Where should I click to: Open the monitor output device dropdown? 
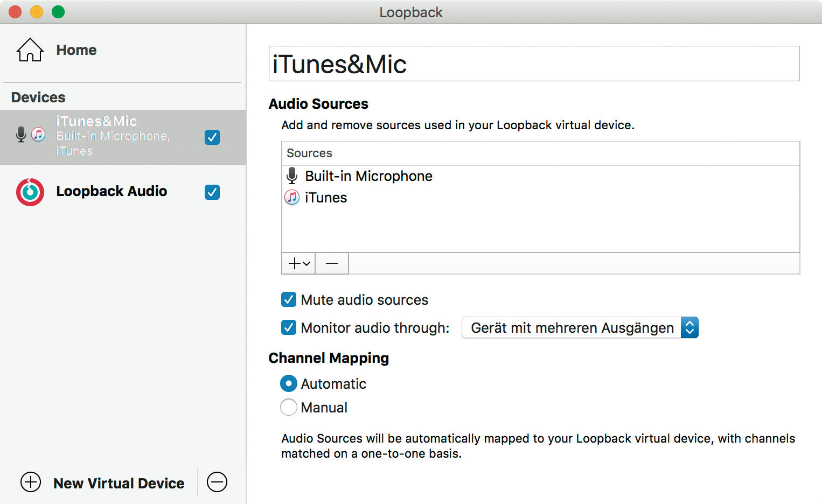click(x=580, y=327)
